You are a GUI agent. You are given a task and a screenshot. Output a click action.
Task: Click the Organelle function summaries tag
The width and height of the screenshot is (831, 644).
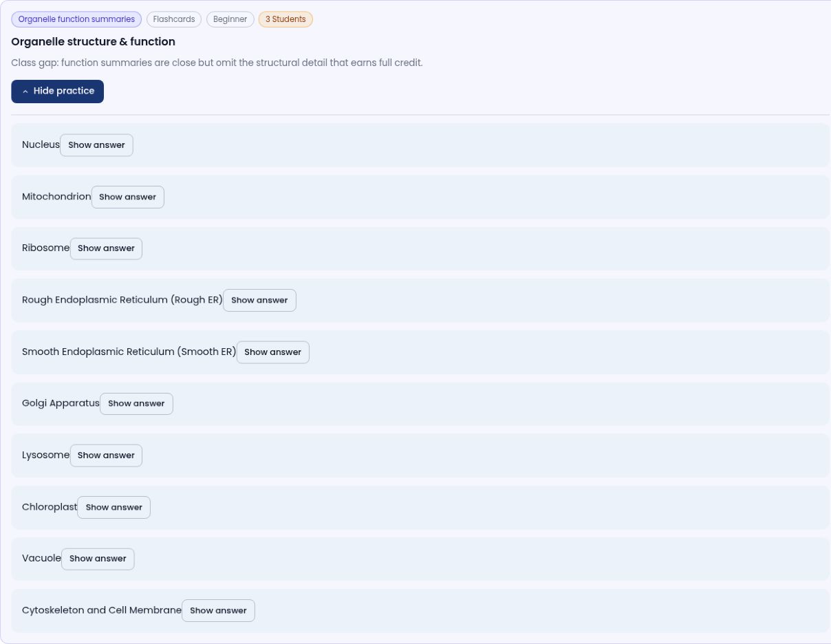pos(76,19)
